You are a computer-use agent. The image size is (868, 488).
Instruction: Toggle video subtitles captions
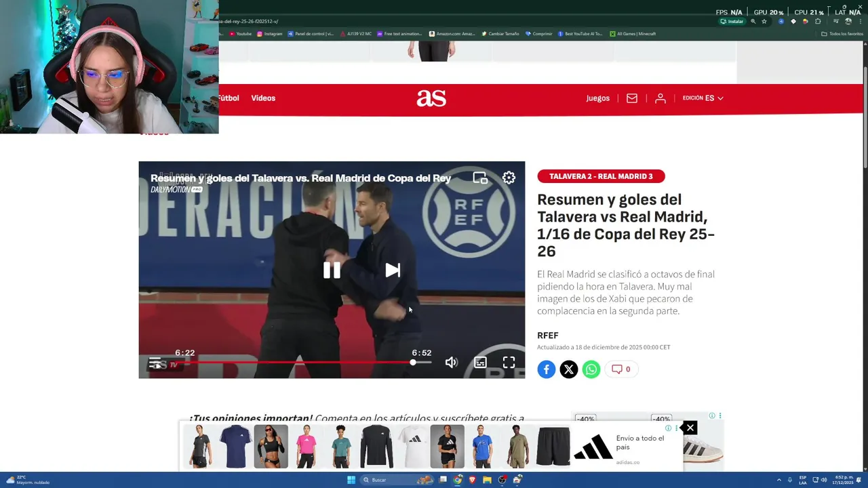point(480,362)
